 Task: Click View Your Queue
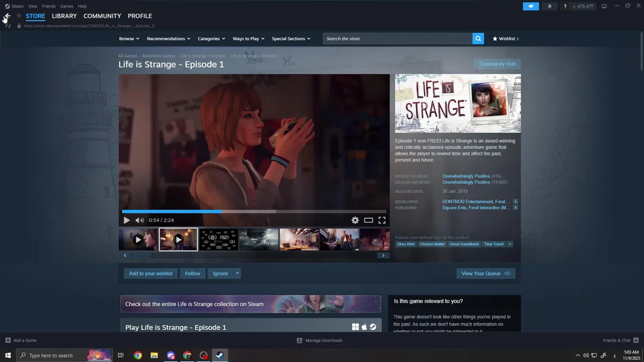click(486, 274)
